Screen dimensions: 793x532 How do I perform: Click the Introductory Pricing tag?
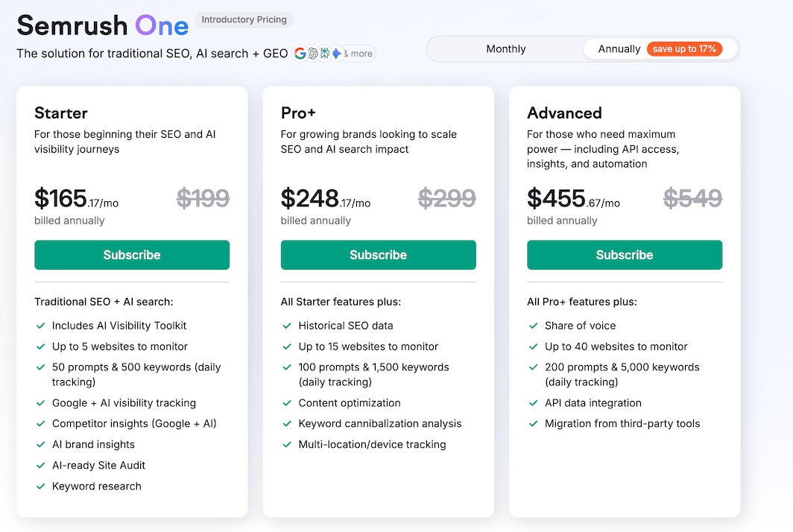(x=244, y=20)
